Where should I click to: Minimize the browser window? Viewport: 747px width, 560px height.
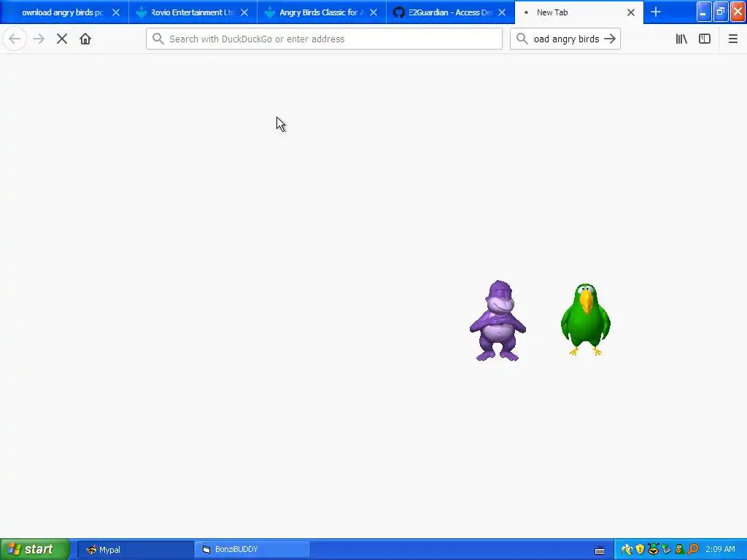click(x=704, y=12)
